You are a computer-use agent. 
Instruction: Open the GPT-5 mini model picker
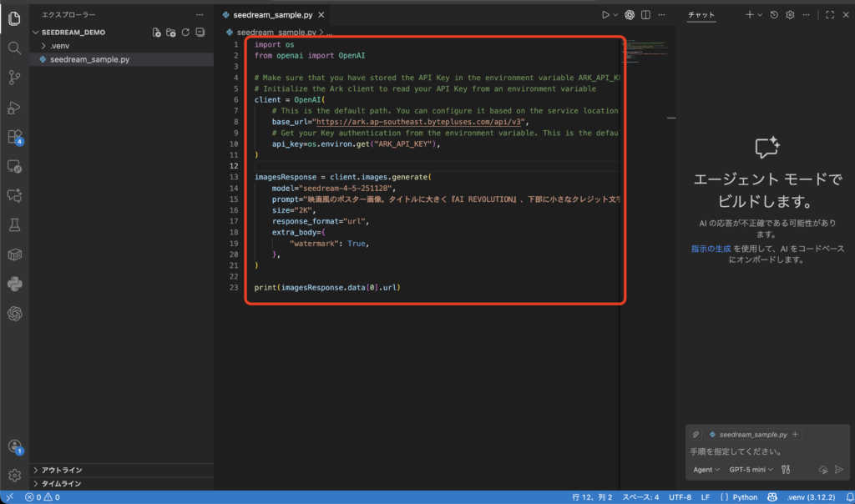pyautogui.click(x=751, y=470)
